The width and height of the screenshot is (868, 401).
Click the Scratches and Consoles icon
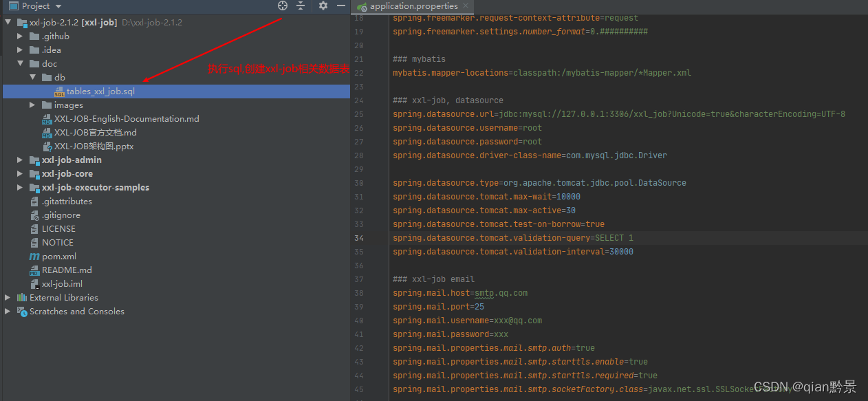tap(22, 312)
